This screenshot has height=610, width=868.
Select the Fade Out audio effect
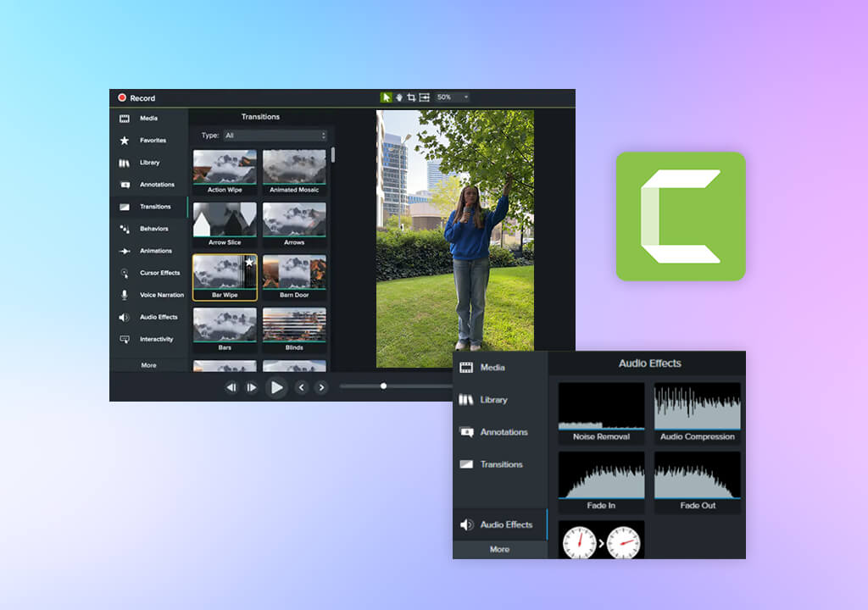697,482
